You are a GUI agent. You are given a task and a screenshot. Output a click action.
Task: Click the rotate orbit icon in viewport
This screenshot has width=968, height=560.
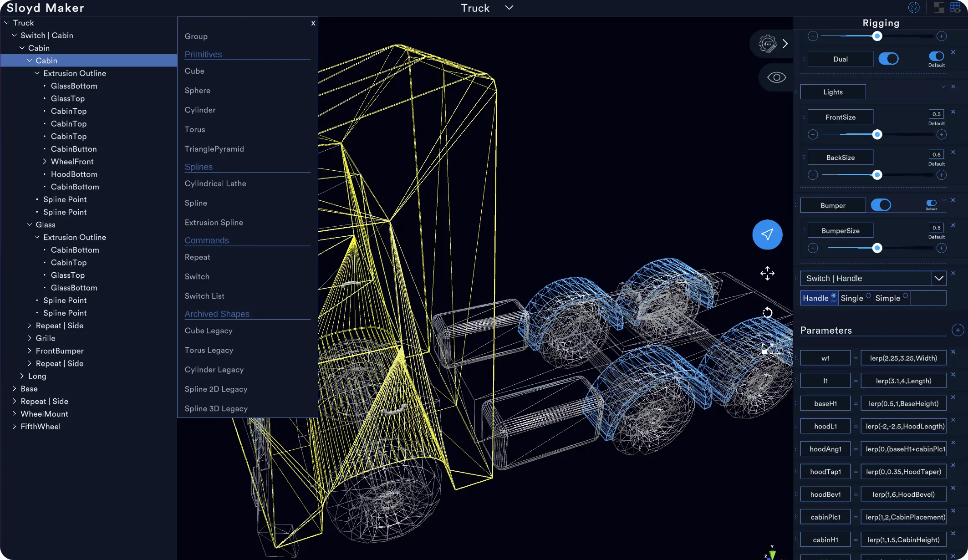[767, 313]
